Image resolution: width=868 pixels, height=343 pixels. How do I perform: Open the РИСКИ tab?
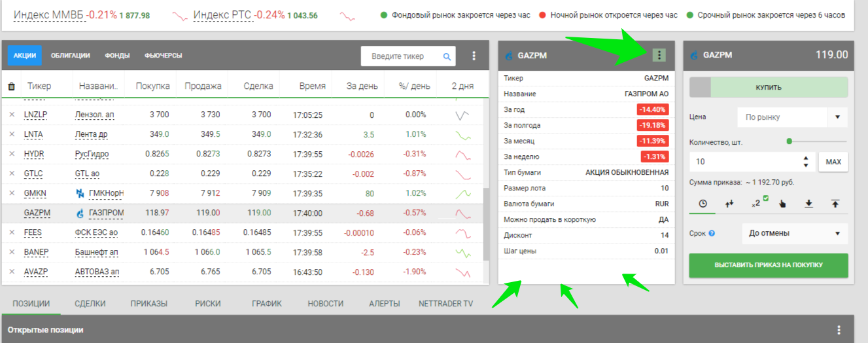[207, 304]
